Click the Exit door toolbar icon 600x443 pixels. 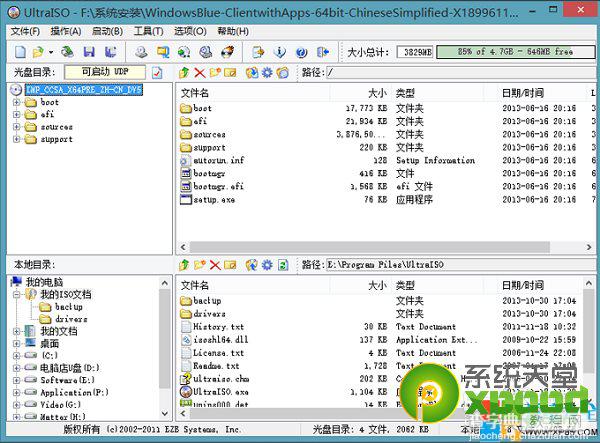323,52
